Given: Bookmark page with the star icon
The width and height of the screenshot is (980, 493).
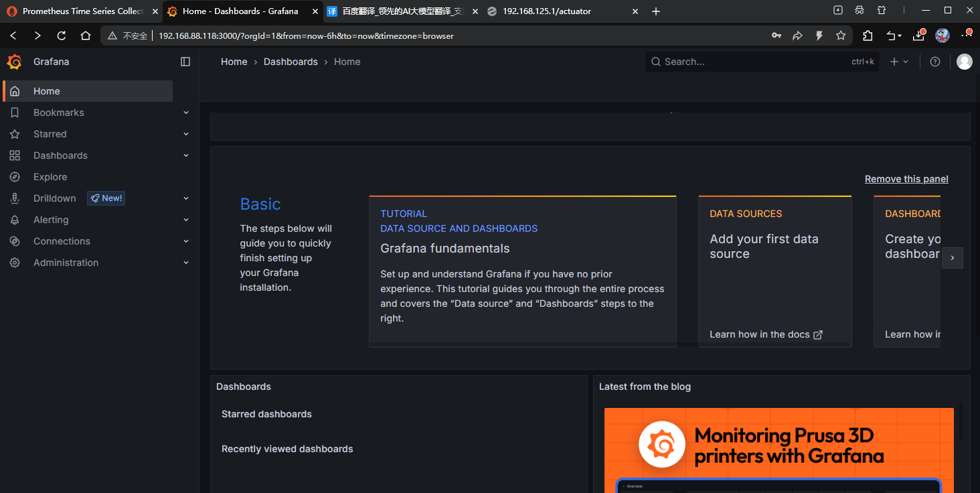Looking at the screenshot, I should pos(841,36).
